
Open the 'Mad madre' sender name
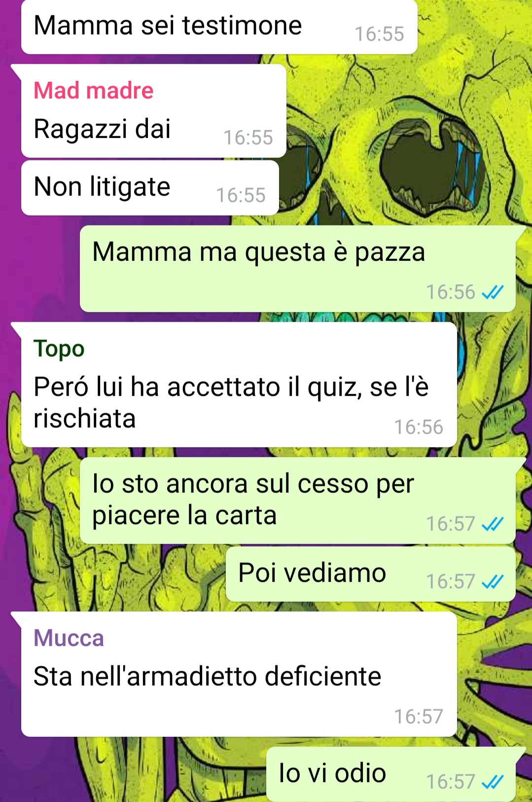94,91
